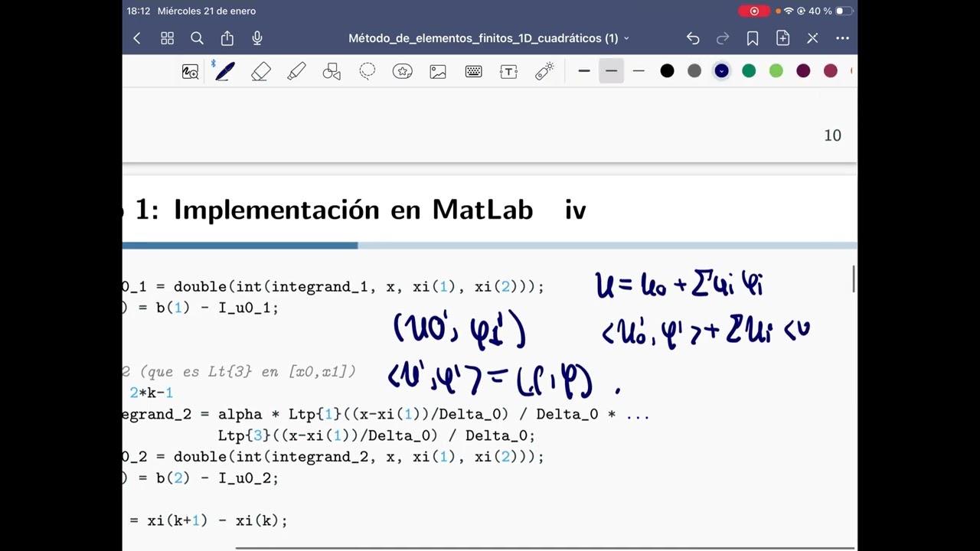Open the Elements sticker tool

pyautogui.click(x=403, y=71)
